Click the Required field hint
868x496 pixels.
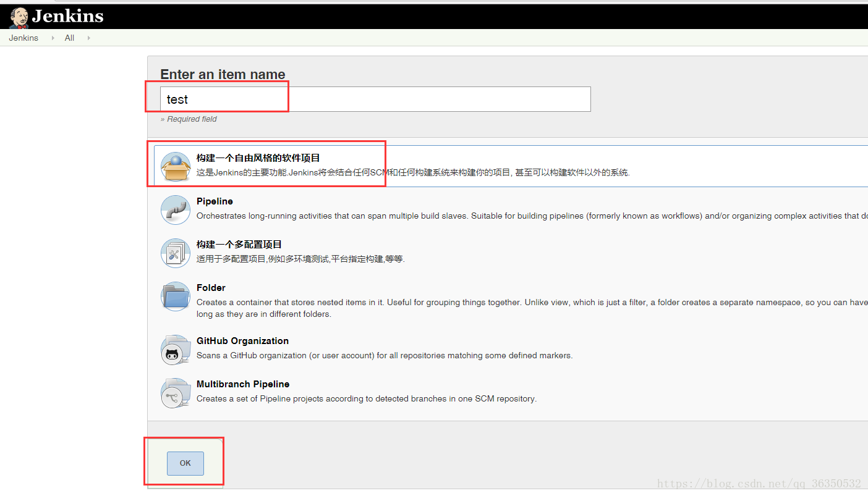tap(189, 119)
